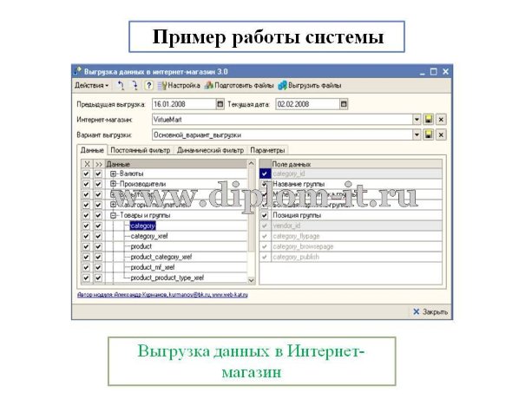Click the Текущая дата input field

pos(308,104)
